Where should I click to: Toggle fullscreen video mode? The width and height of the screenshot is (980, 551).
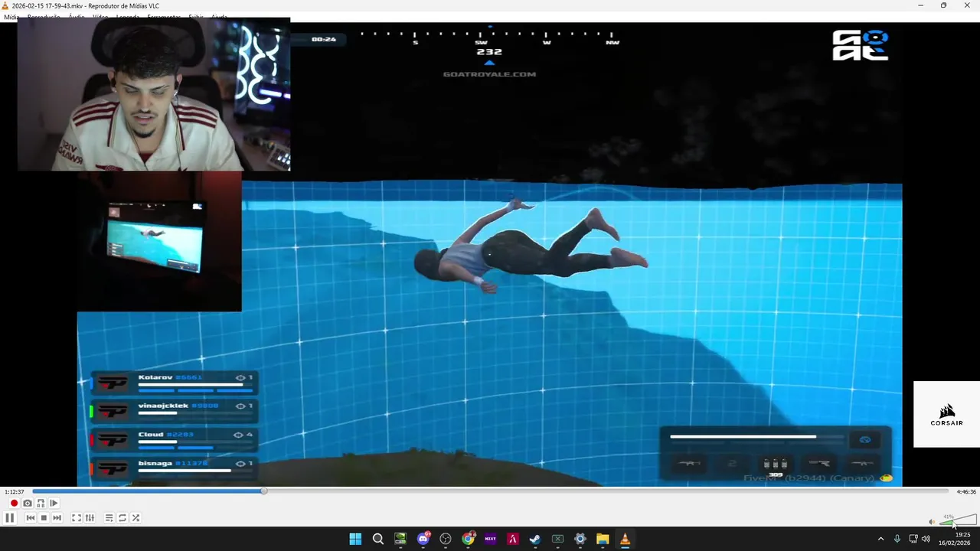click(77, 518)
